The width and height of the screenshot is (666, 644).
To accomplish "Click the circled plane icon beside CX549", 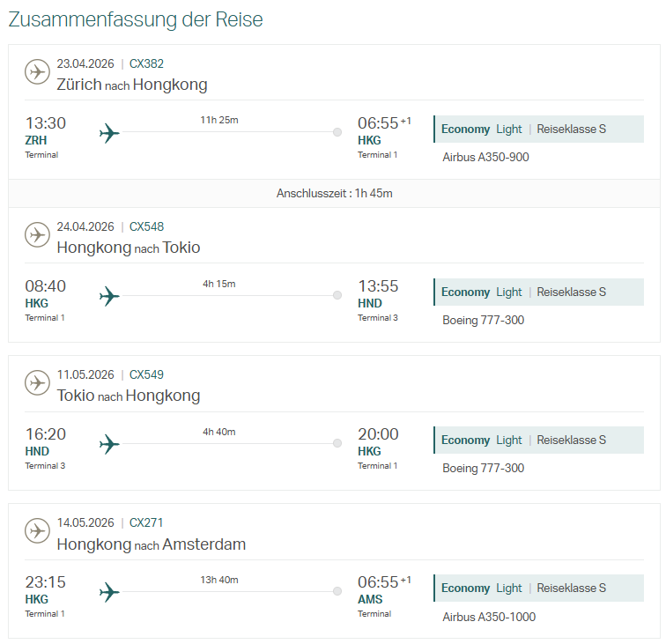I will 37,382.
